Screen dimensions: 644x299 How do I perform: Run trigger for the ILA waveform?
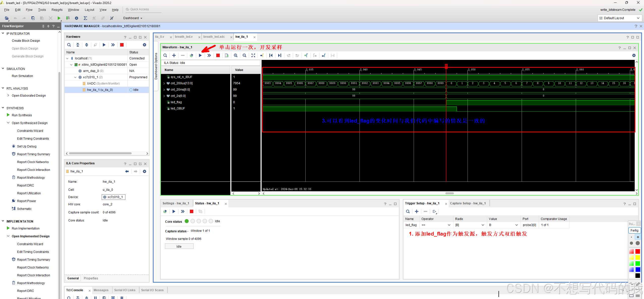click(200, 55)
